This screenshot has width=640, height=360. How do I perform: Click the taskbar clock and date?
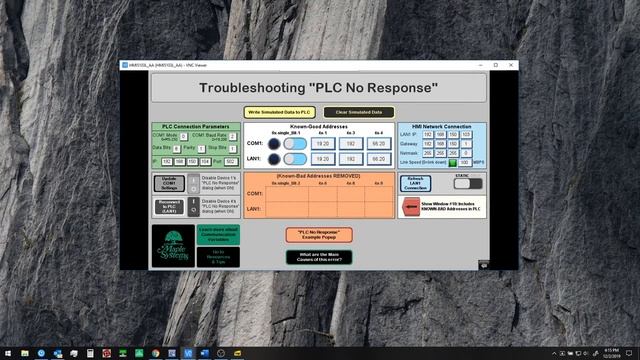point(611,353)
